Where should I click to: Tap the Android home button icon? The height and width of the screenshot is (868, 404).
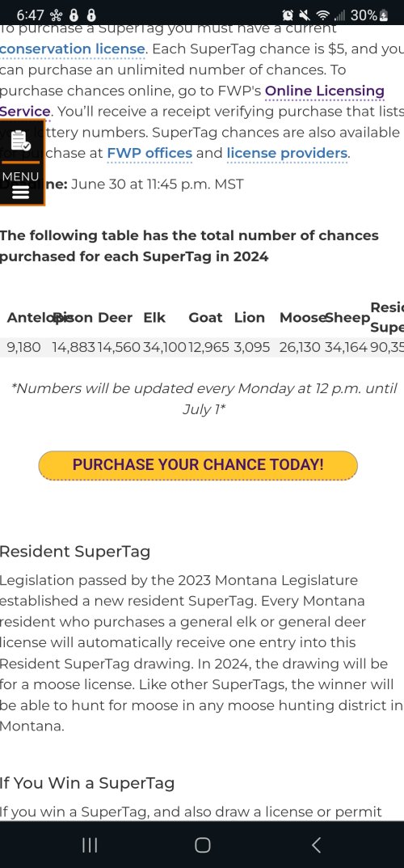point(202,845)
